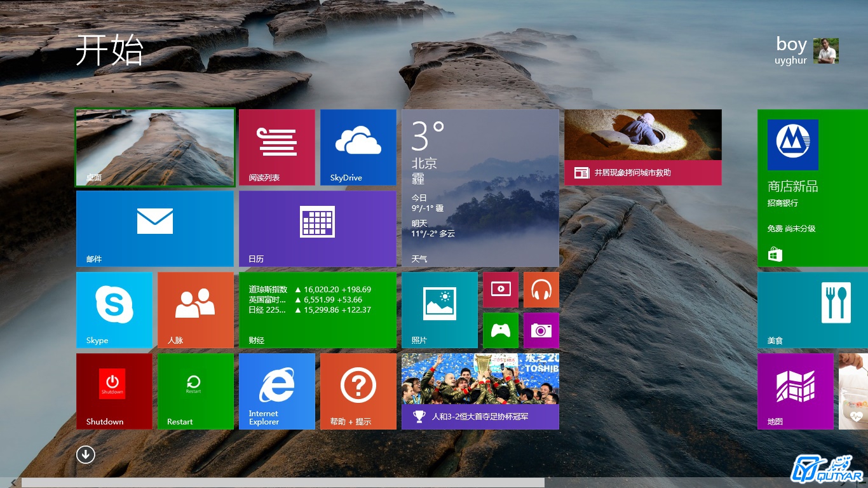Click the 道琼斯指数 stock row
The height and width of the screenshot is (488, 868).
coord(310,289)
